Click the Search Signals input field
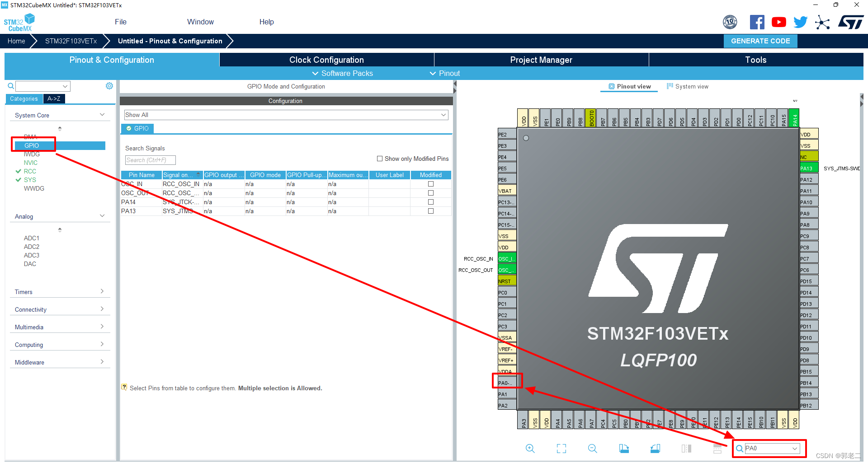Viewport: 868px width, 463px height. pyautogui.click(x=150, y=160)
